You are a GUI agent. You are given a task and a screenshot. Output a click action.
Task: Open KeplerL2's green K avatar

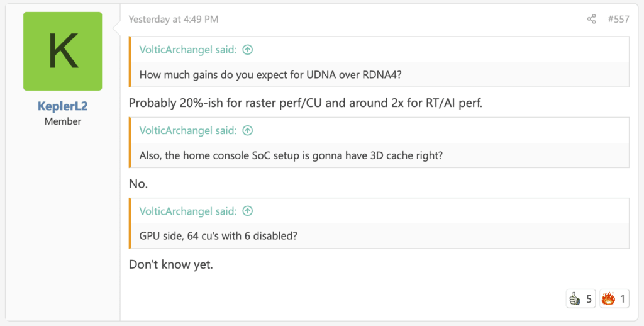(63, 52)
